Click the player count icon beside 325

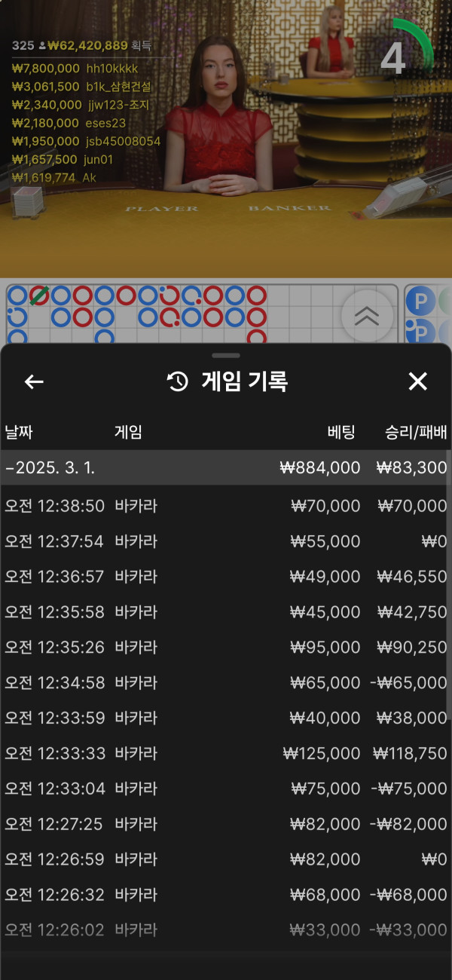coord(42,46)
